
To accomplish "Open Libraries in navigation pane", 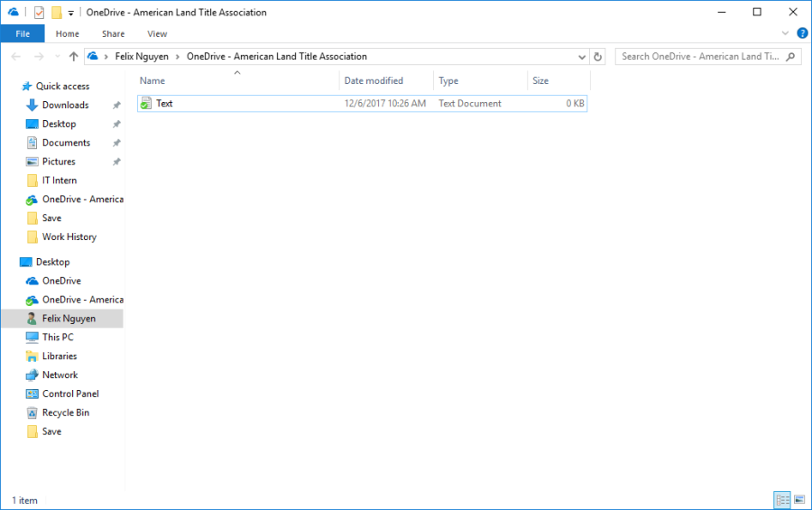I will 60,356.
